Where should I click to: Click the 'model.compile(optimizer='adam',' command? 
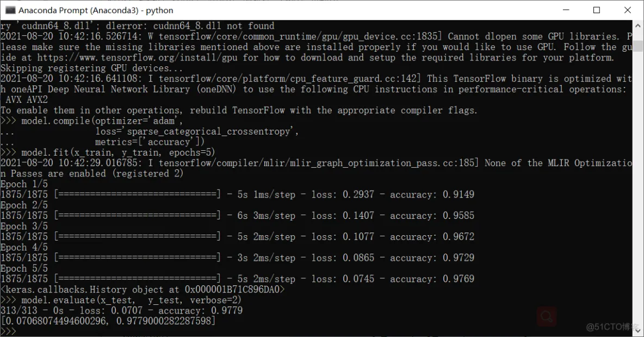tap(102, 121)
